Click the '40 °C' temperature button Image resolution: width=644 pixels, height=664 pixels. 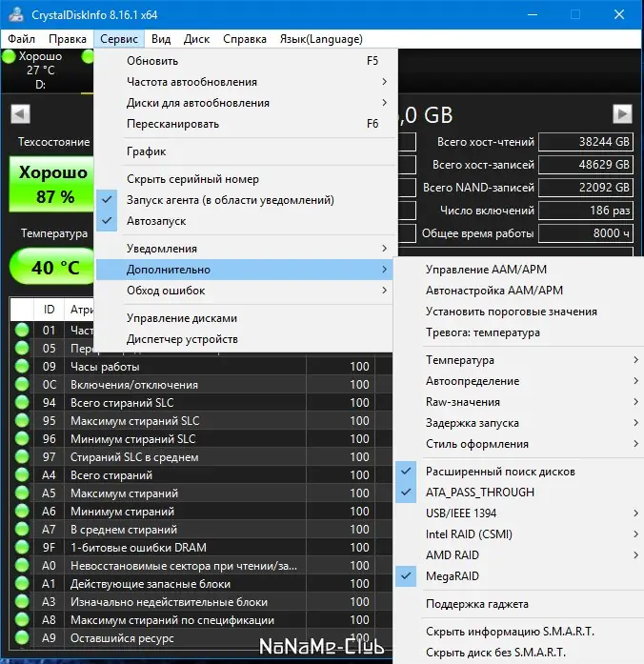click(52, 267)
